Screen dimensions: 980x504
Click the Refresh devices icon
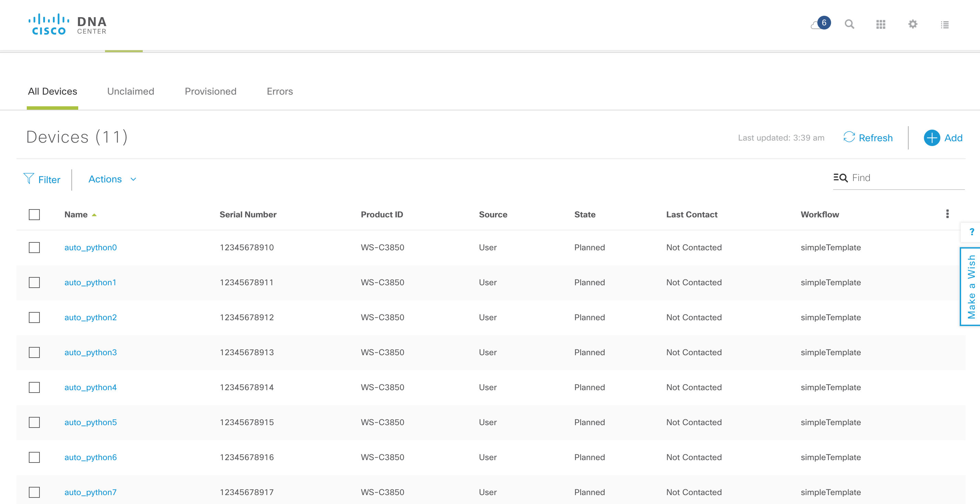coord(849,137)
